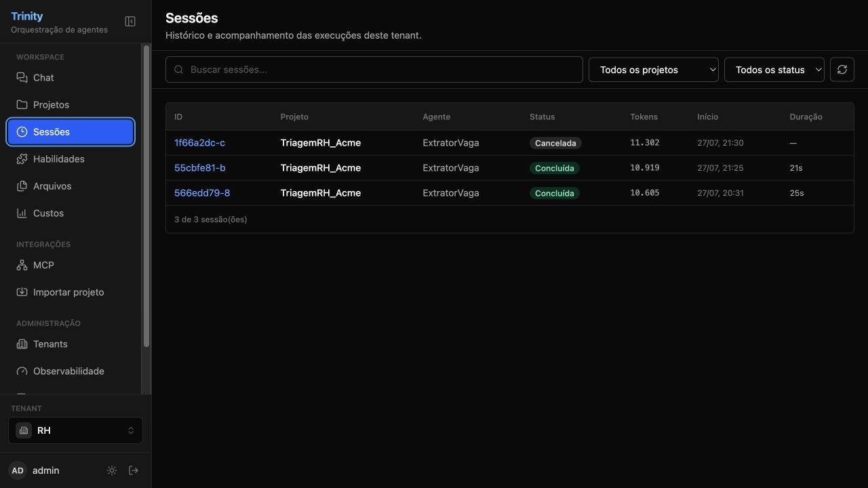Click the Tokens column header
Viewport: 868px width, 488px height.
click(x=644, y=117)
